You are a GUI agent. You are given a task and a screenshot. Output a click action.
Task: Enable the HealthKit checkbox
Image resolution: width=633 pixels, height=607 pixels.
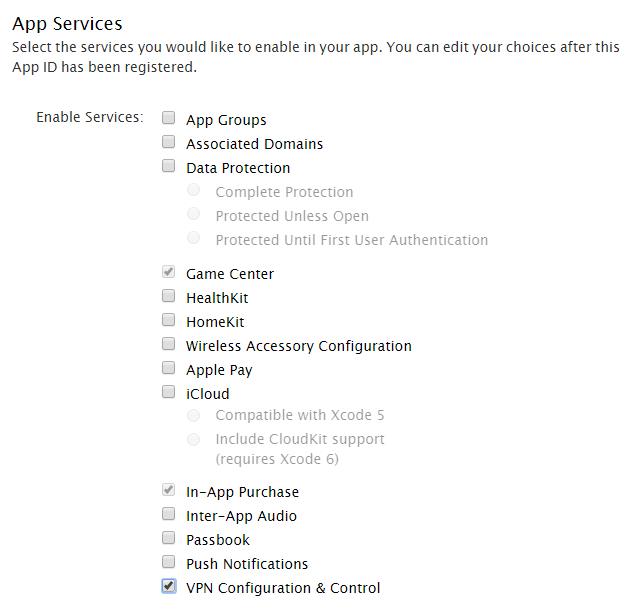[x=168, y=296]
